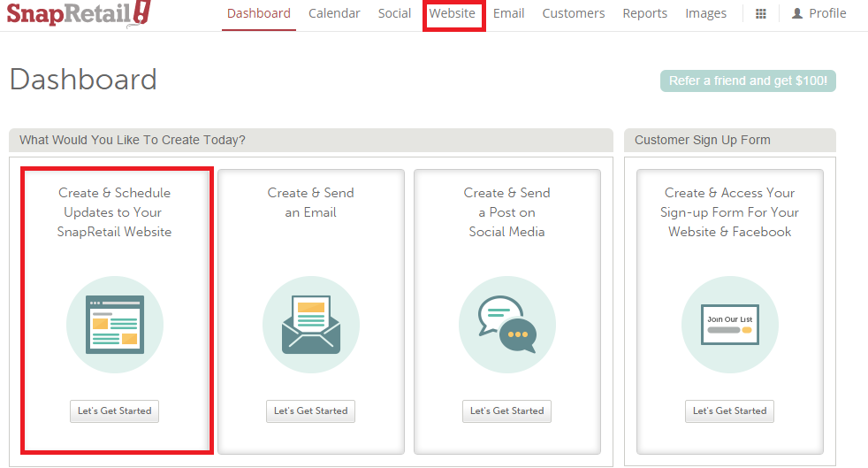Click 'Create & Access Your Sign-up Form' title

point(729,212)
